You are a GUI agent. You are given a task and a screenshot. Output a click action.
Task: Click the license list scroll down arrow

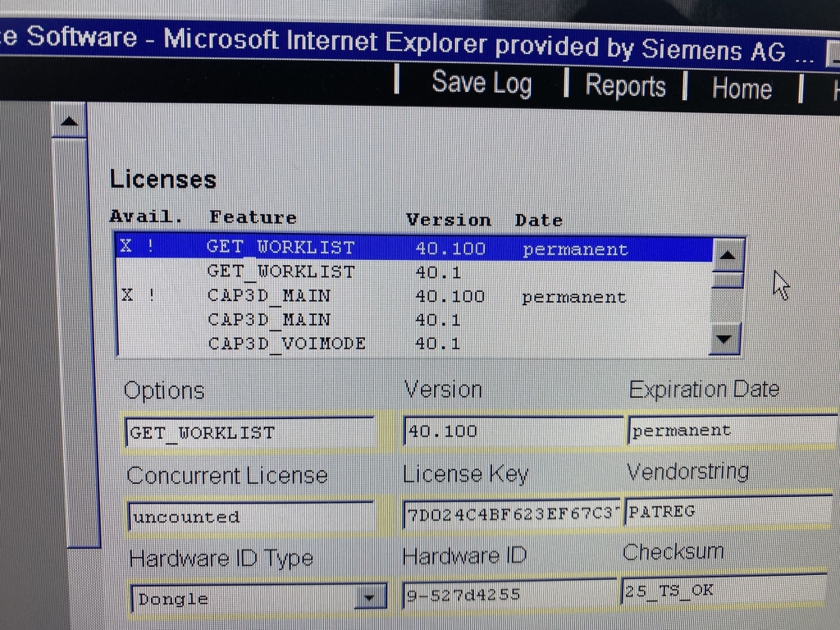tap(725, 339)
